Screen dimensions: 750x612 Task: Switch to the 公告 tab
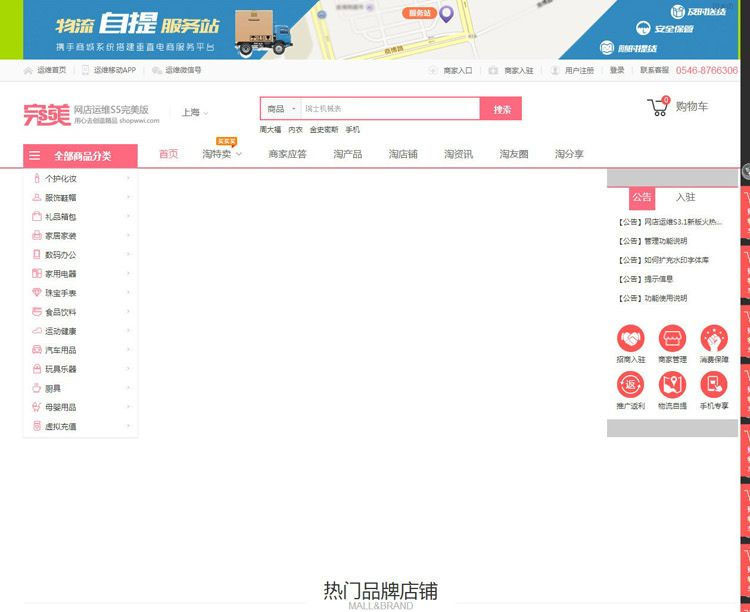point(642,197)
